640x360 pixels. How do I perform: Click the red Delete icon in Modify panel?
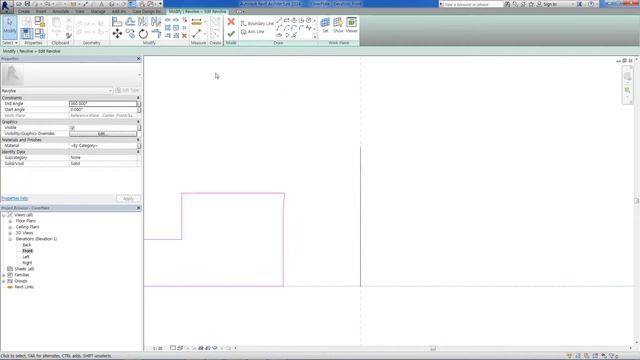[184, 36]
